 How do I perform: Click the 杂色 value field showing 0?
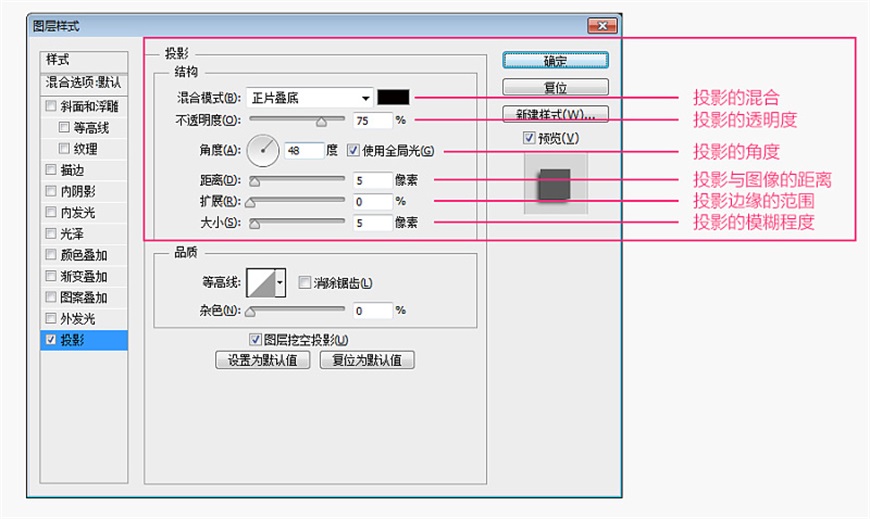click(x=373, y=311)
